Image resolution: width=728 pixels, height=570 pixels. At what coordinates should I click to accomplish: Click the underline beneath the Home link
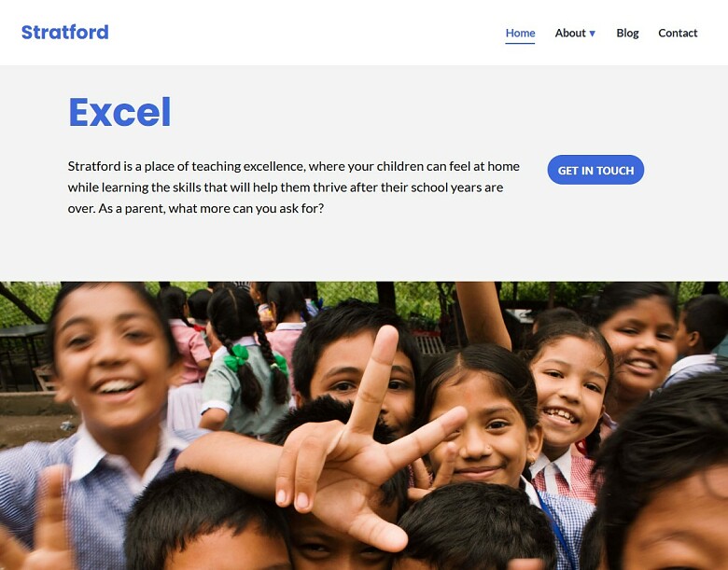point(520,44)
